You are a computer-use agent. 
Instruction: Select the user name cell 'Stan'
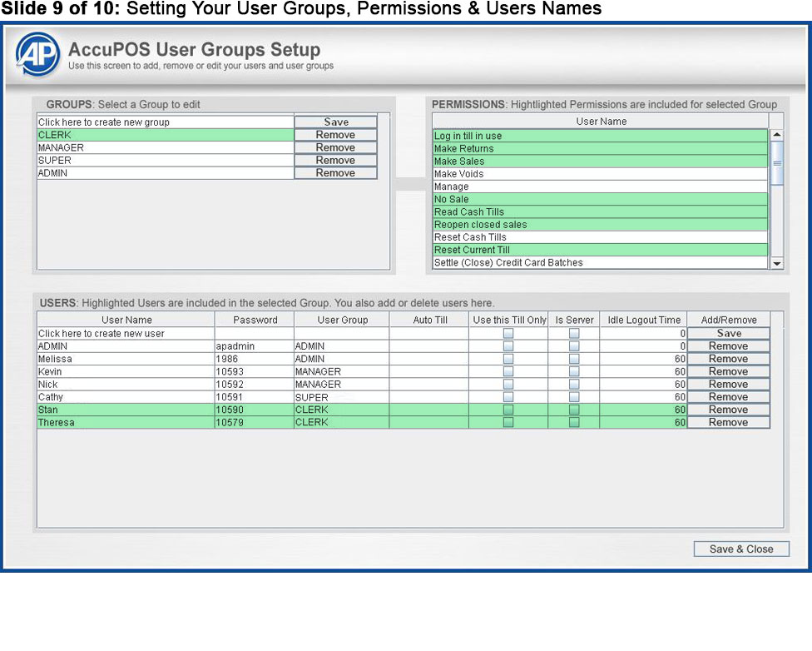click(x=126, y=410)
